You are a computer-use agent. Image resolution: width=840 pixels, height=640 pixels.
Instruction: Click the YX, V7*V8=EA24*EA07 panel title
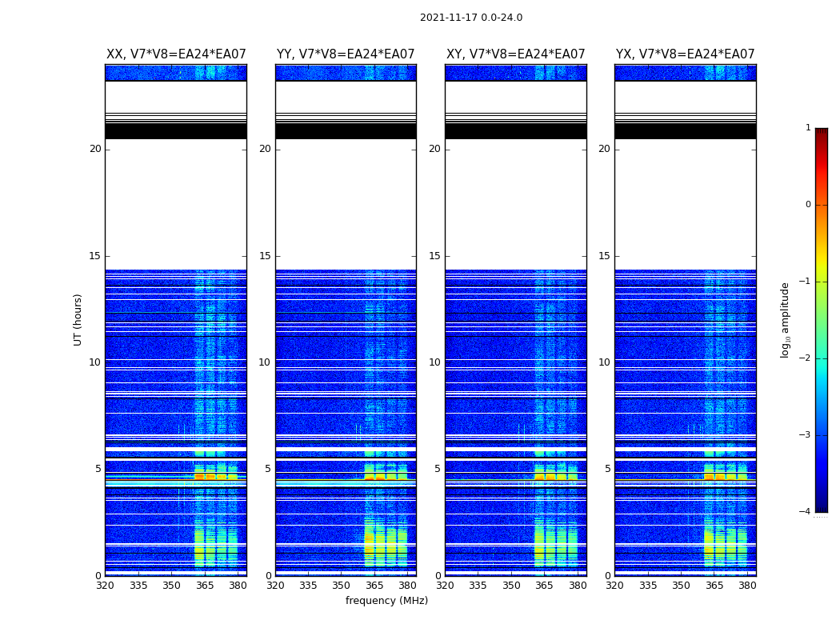[685, 54]
